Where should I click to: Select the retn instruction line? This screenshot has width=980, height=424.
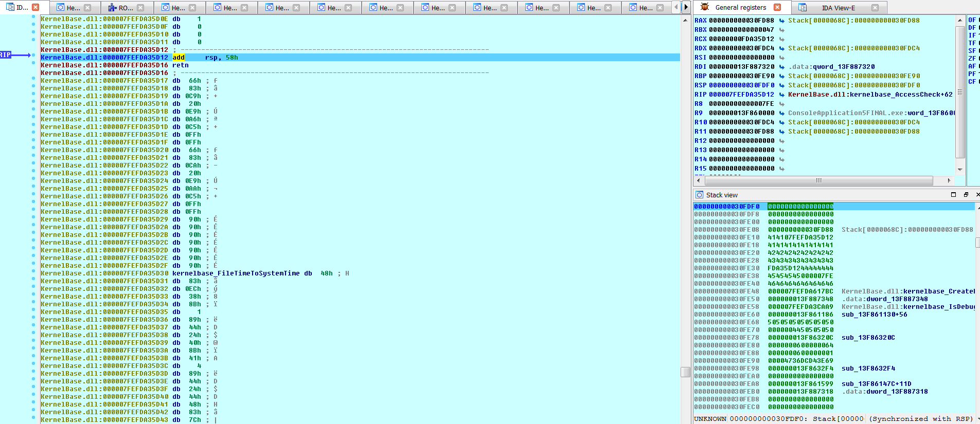click(x=180, y=65)
